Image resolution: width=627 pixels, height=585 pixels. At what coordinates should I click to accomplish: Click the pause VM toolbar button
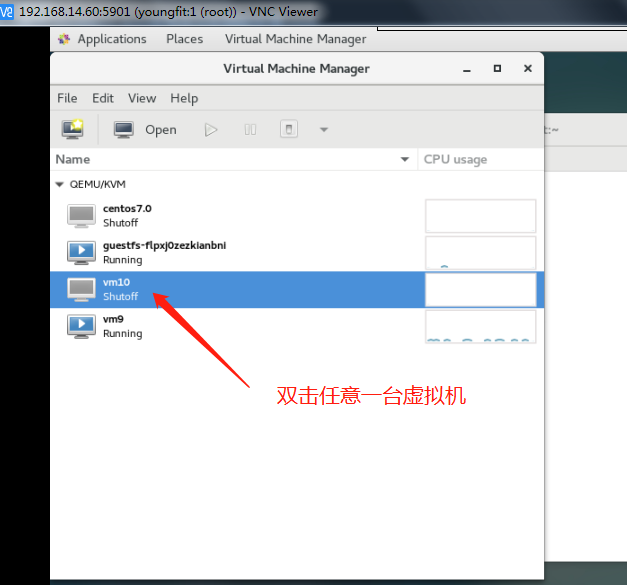pos(250,130)
